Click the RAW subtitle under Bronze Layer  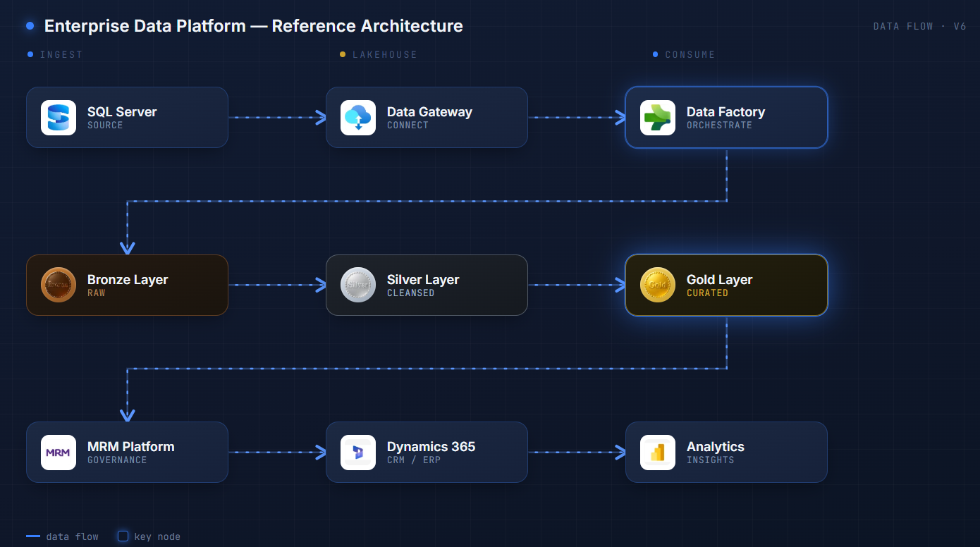coord(97,293)
